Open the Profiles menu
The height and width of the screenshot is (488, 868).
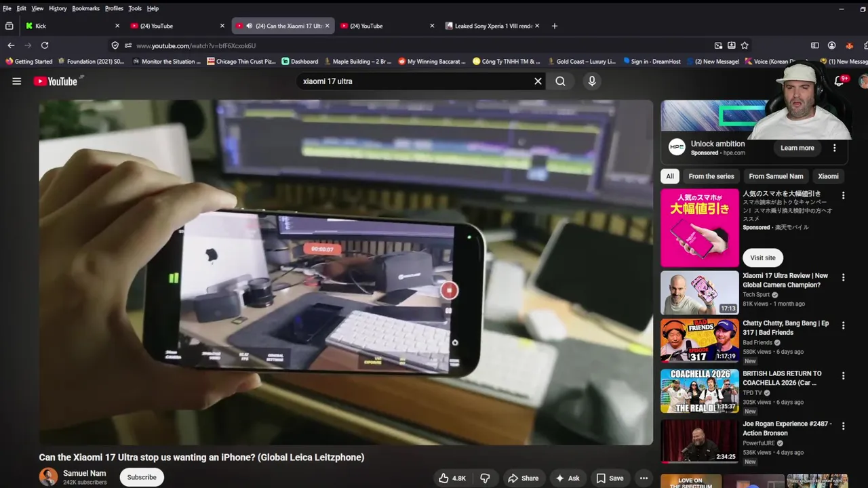tap(114, 8)
